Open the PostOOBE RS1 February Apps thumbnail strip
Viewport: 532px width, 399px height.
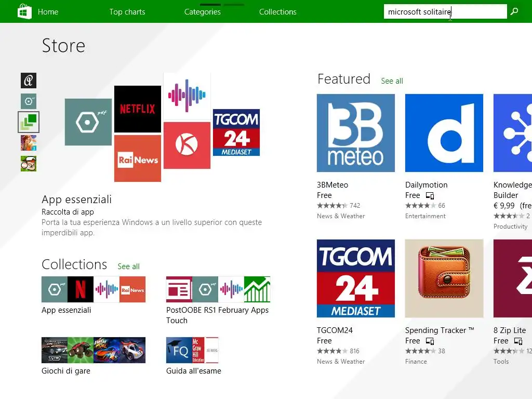pos(218,289)
